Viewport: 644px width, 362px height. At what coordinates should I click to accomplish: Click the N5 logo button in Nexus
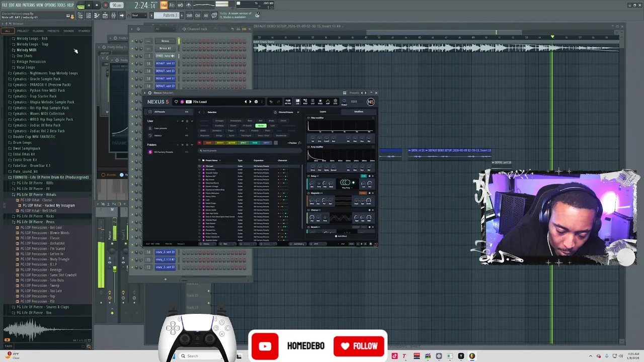(x=371, y=102)
